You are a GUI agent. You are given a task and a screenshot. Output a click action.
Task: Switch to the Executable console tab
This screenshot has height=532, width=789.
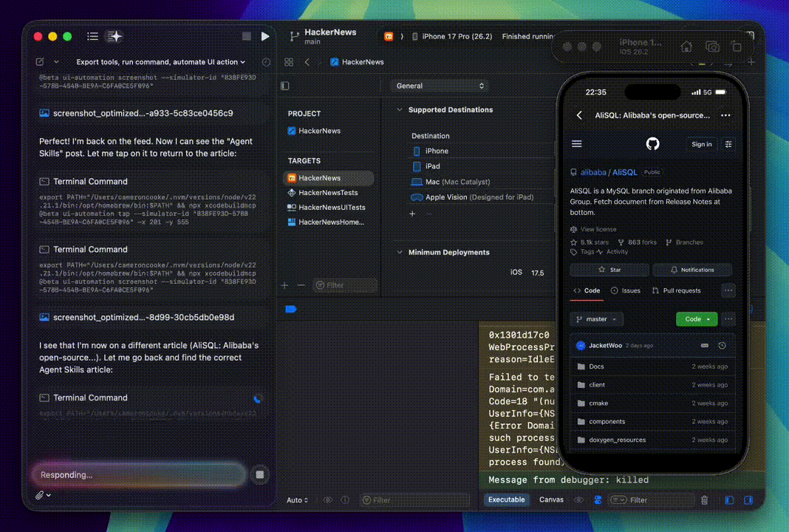coord(507,499)
